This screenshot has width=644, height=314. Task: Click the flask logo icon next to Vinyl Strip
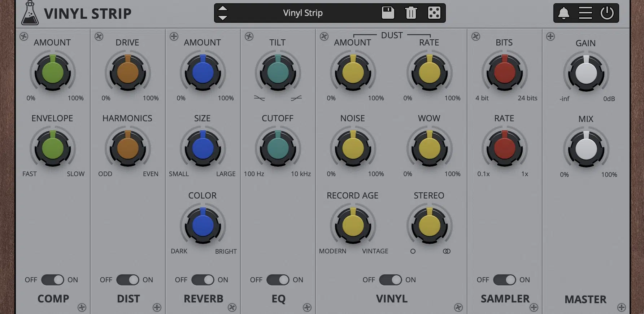tap(30, 13)
